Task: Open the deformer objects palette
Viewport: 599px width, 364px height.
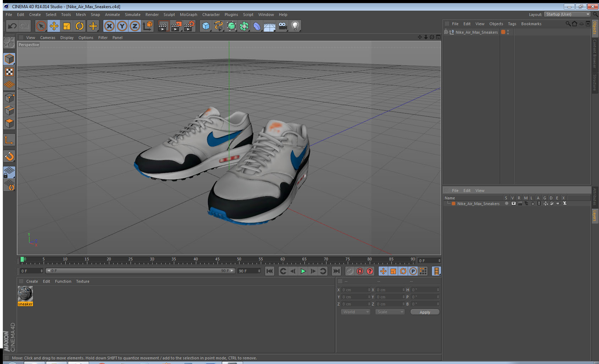Action: pyautogui.click(x=257, y=26)
